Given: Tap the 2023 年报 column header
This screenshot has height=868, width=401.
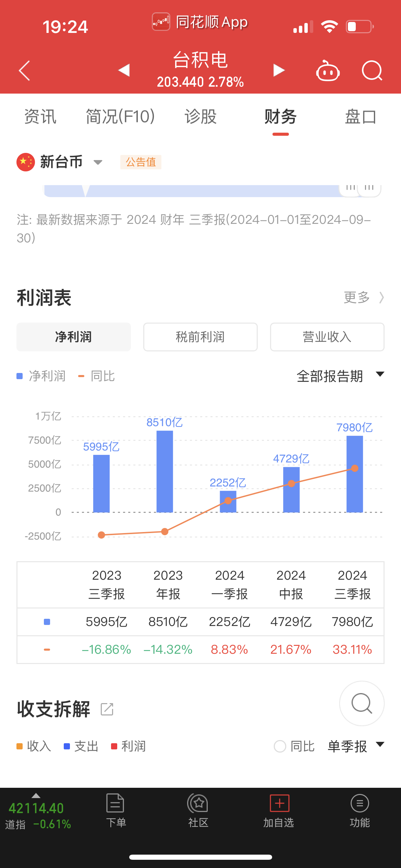Looking at the screenshot, I should (x=168, y=584).
